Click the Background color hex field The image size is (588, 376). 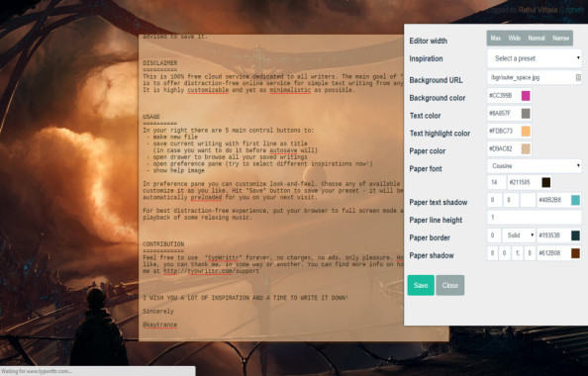pyautogui.click(x=504, y=96)
